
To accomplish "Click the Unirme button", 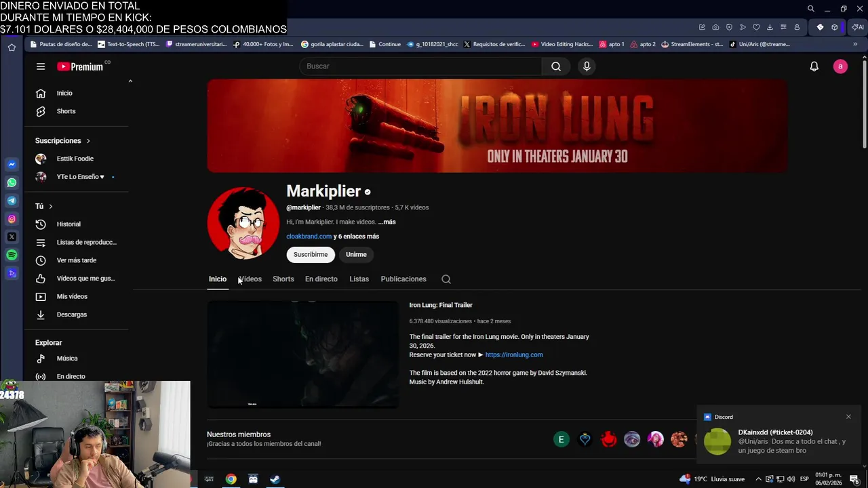I will [356, 254].
